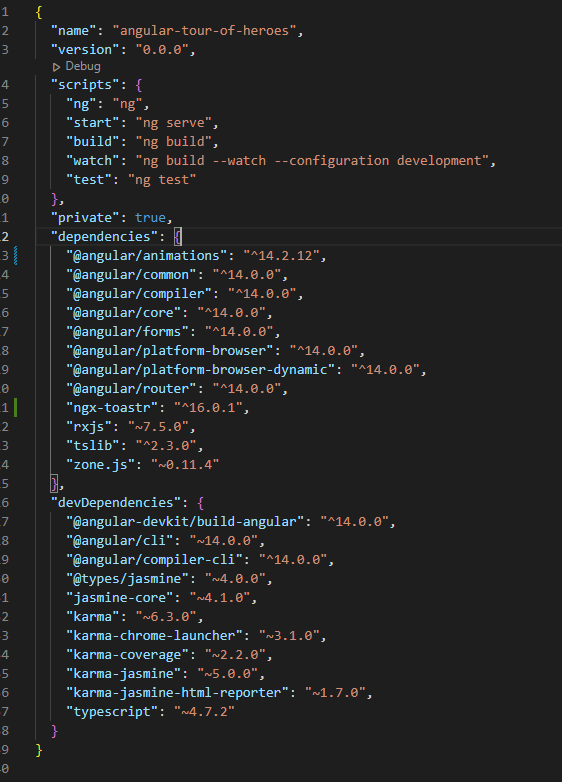Select the "~2.2.0" version value

[235, 654]
